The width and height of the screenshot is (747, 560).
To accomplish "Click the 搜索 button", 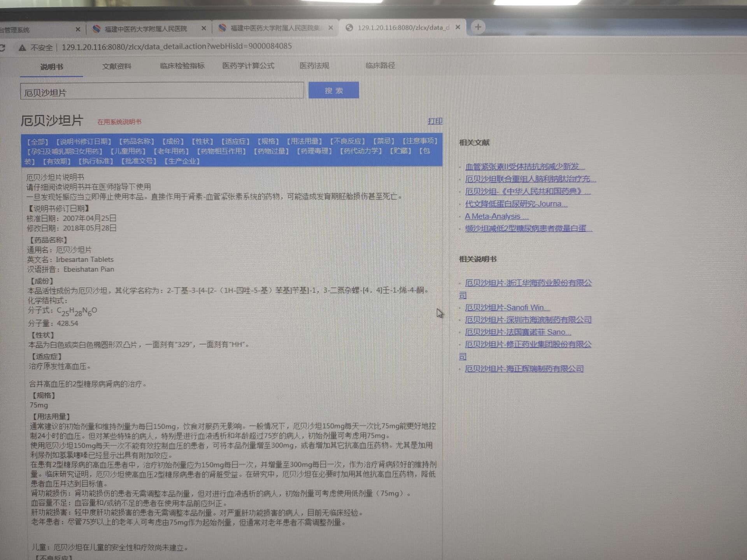I will pyautogui.click(x=333, y=91).
